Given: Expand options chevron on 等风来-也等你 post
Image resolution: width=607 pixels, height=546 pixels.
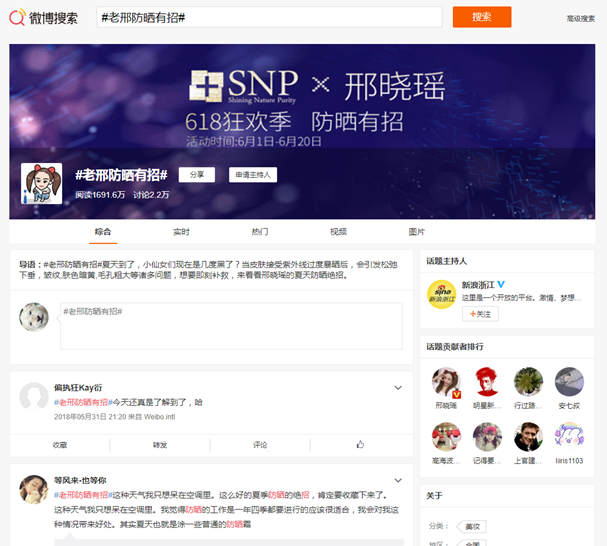Looking at the screenshot, I should pos(398,480).
